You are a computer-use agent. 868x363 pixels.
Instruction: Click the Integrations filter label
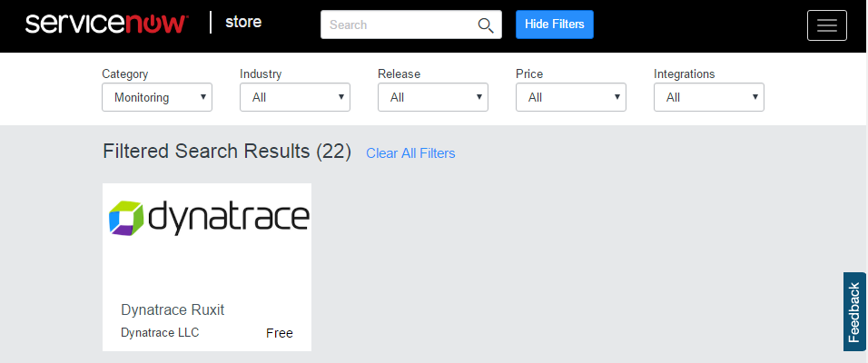[685, 74]
